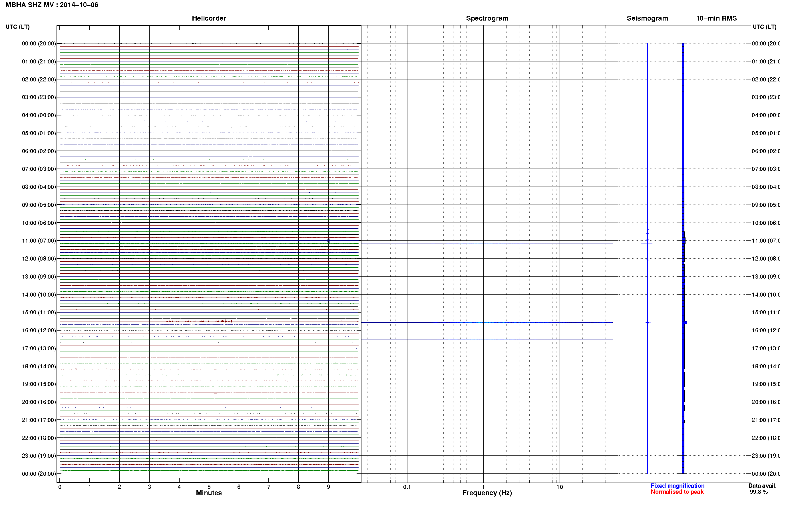Click minute tick label '9' on helicorder axis
This screenshot has width=812, height=508.
point(328,487)
